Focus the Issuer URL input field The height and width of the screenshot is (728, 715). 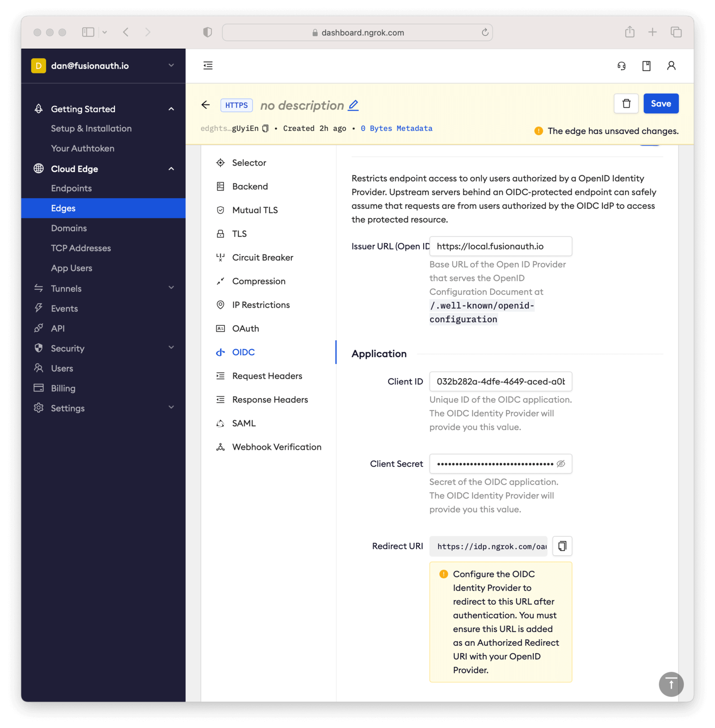pyautogui.click(x=500, y=246)
